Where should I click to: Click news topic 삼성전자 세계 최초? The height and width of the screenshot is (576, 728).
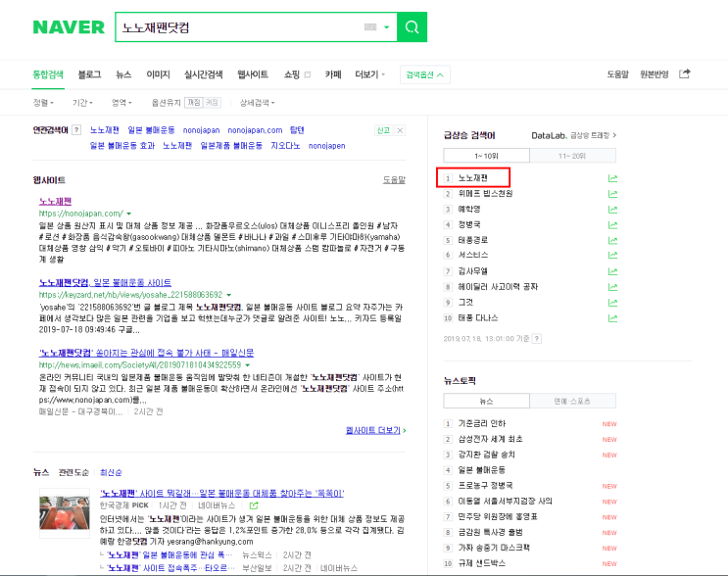(490, 439)
